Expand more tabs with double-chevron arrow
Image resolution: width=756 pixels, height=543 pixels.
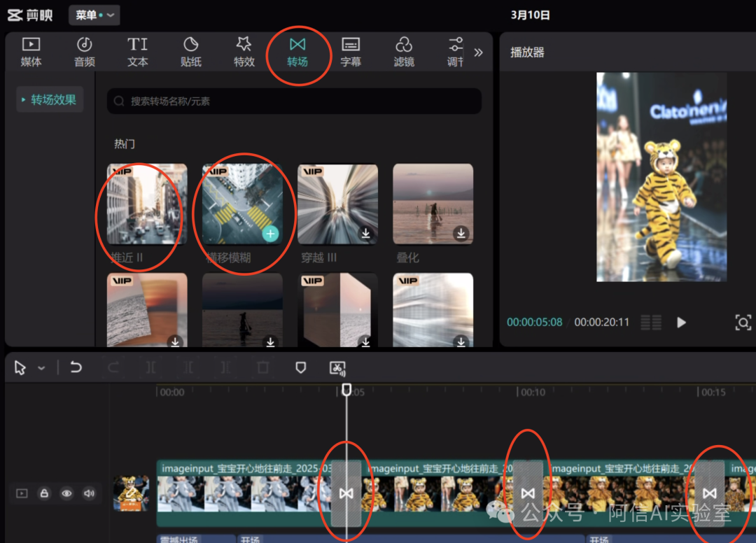click(478, 52)
